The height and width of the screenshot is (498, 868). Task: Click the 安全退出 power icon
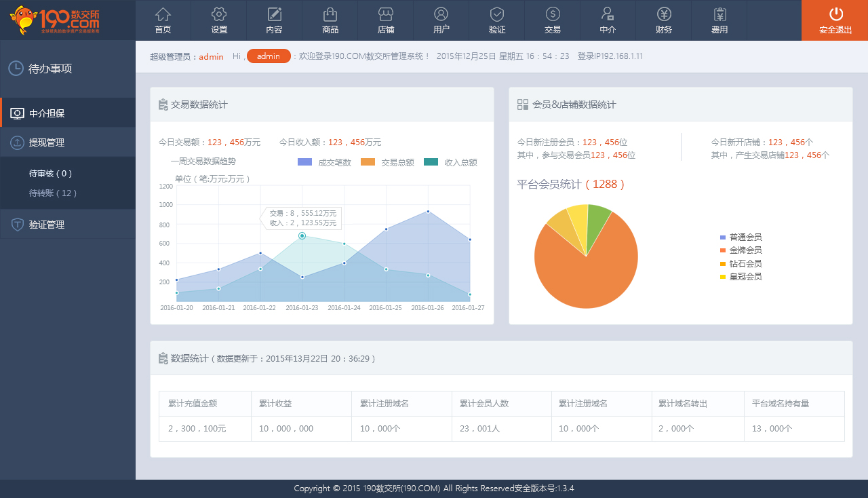click(835, 14)
